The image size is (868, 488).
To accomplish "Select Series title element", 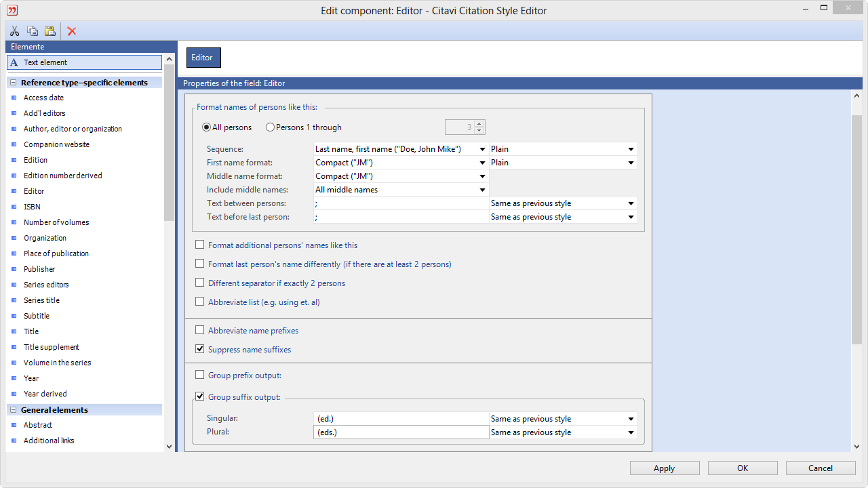I will 41,300.
